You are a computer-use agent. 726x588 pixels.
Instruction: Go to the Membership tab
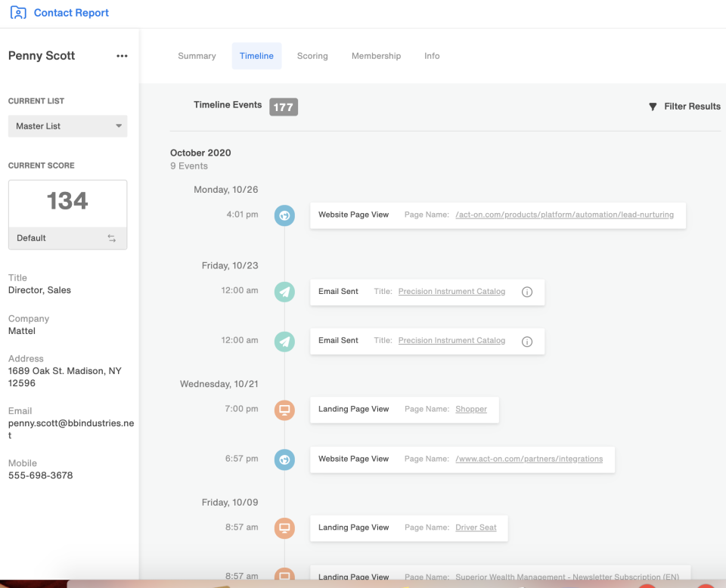click(x=376, y=56)
